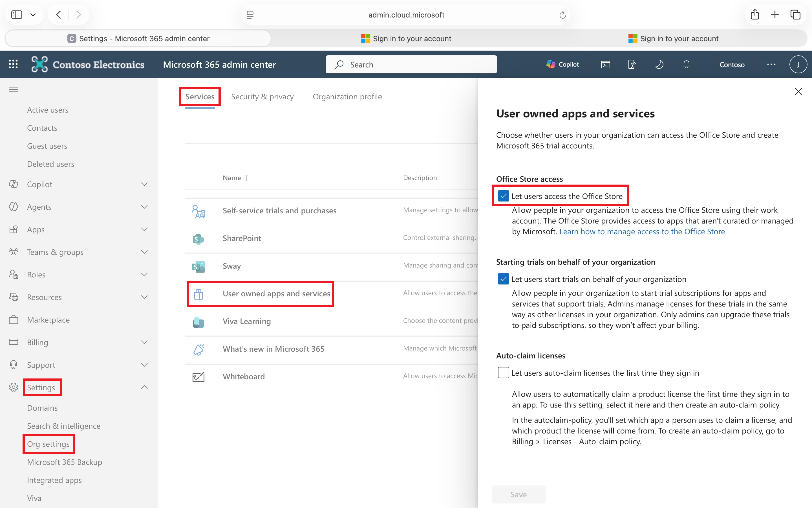Open Active users in sidebar
The height and width of the screenshot is (508, 812).
point(48,110)
